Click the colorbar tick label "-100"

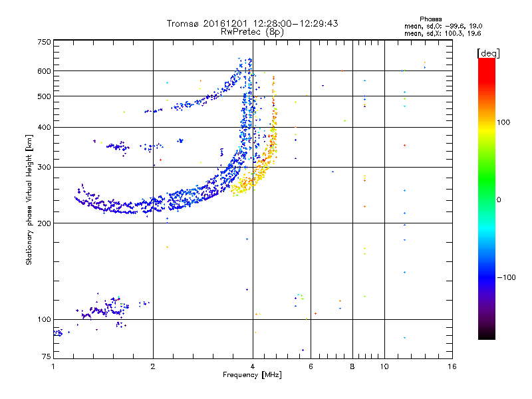[x=506, y=277]
